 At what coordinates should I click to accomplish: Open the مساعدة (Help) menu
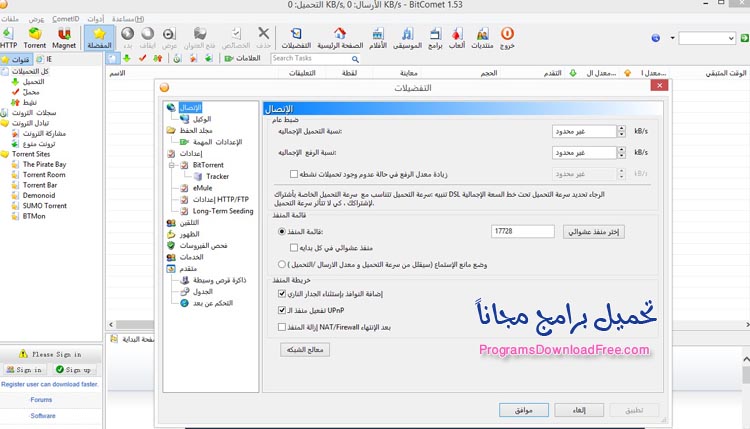point(128,19)
